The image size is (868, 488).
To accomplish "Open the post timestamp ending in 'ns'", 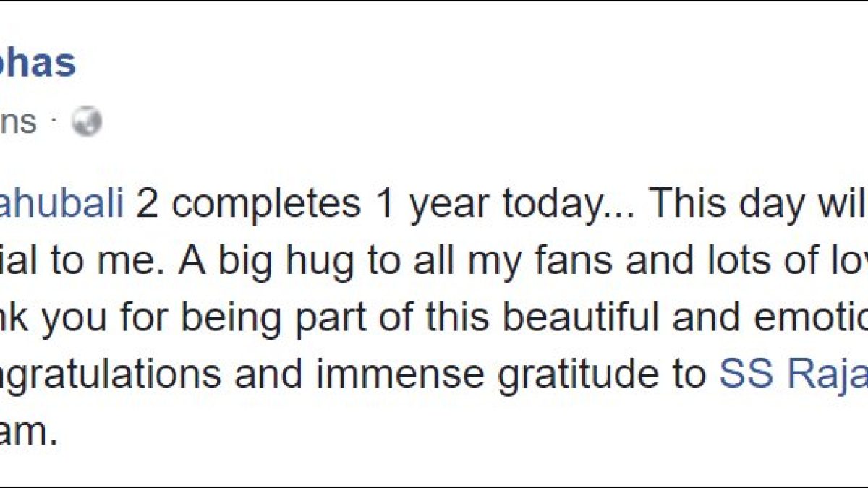I will pyautogui.click(x=18, y=122).
